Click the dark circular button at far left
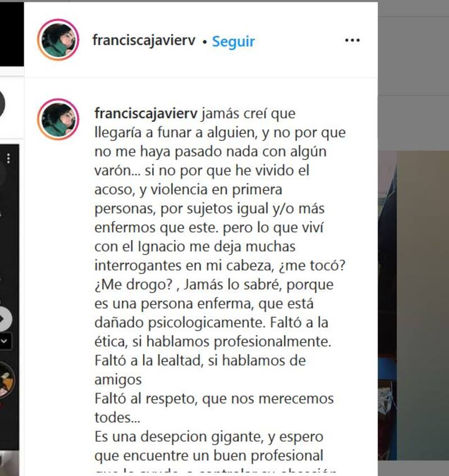This screenshot has height=476, width=449. click(x=2, y=104)
